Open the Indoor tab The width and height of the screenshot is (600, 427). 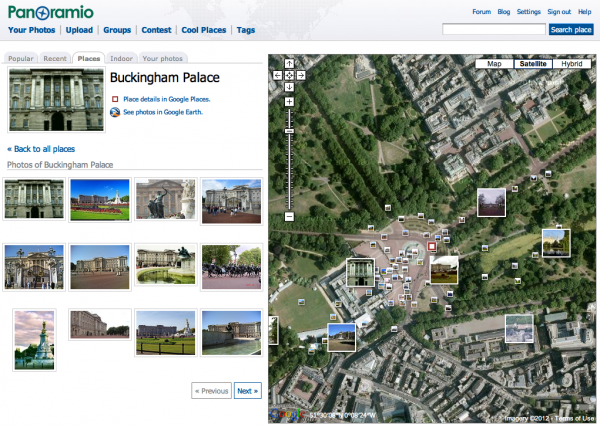[x=121, y=59]
